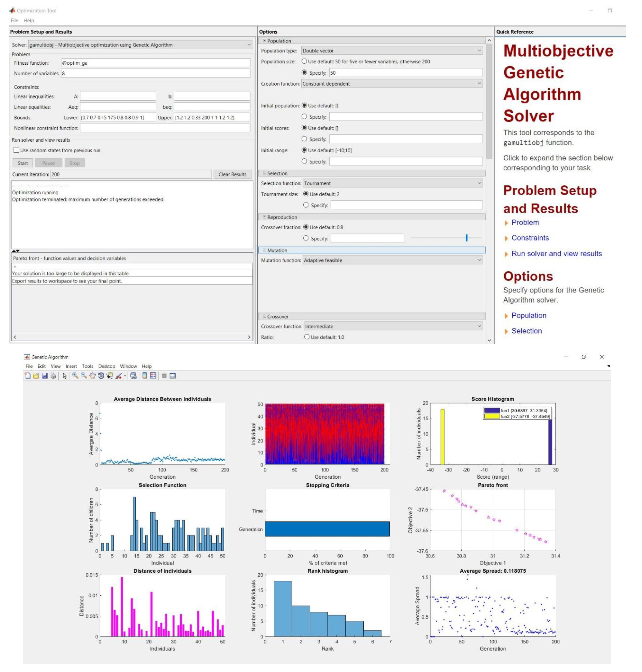This screenshot has height=672, width=642.
Task: Open the Tools menu in figure window
Action: 87,366
